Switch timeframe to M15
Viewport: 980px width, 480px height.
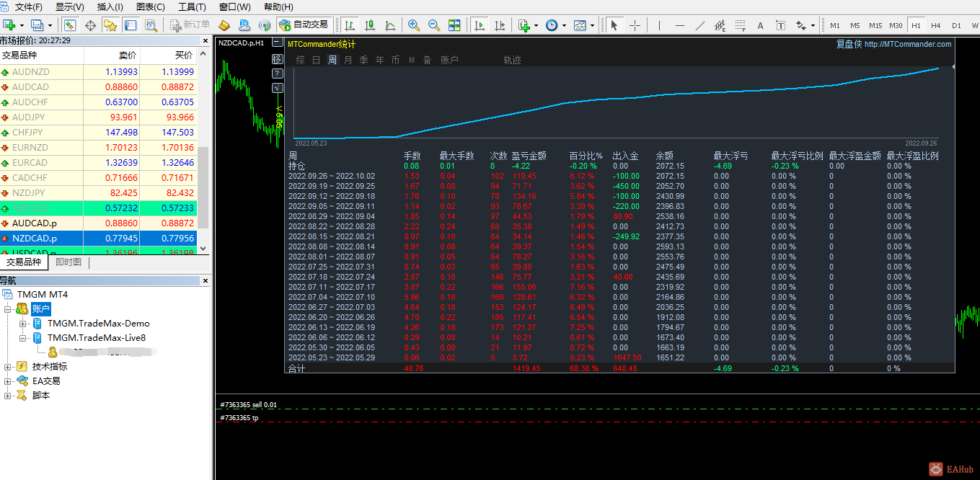875,25
